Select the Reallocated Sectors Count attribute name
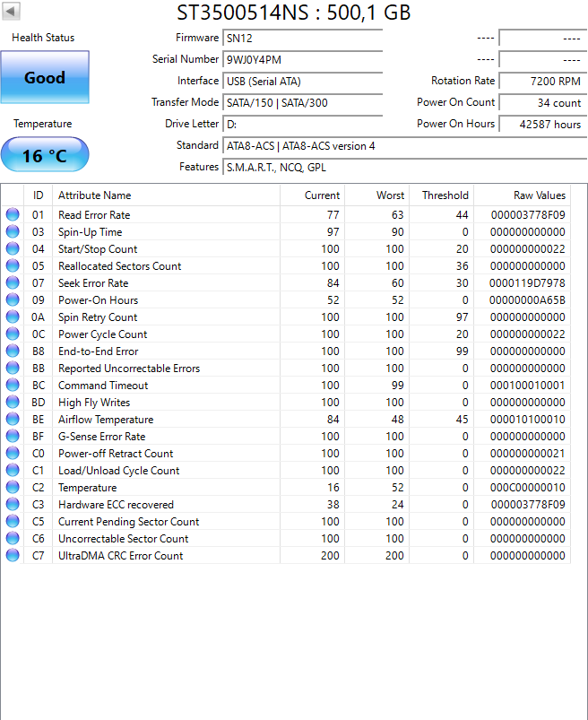 119,266
